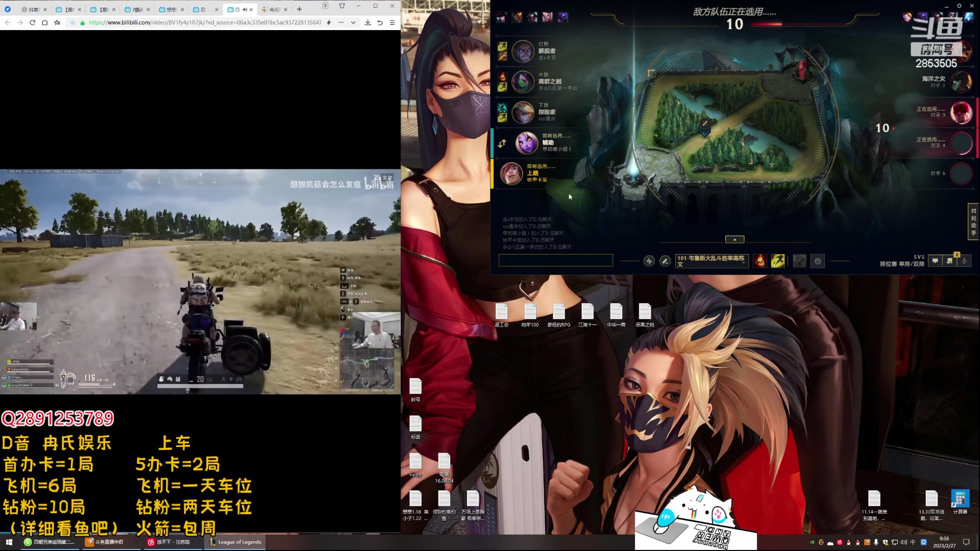
Task: Select the 打野 teammate portrait
Action: pyautogui.click(x=523, y=51)
